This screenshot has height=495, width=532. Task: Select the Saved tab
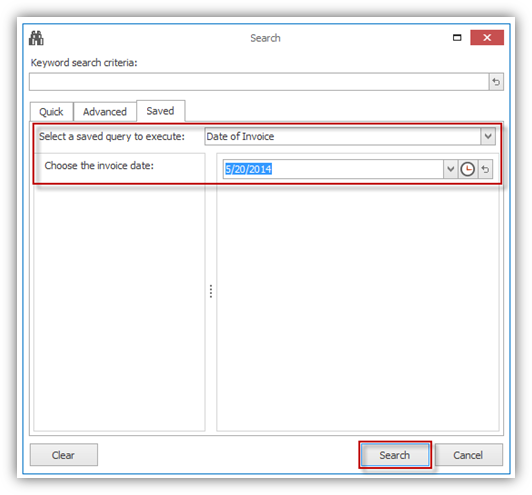[x=160, y=111]
